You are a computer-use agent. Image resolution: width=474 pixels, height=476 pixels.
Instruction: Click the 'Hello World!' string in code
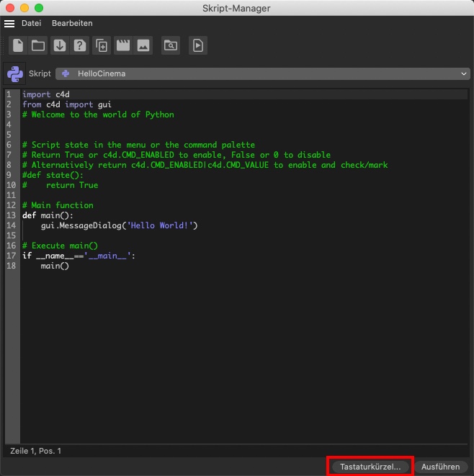coord(161,225)
